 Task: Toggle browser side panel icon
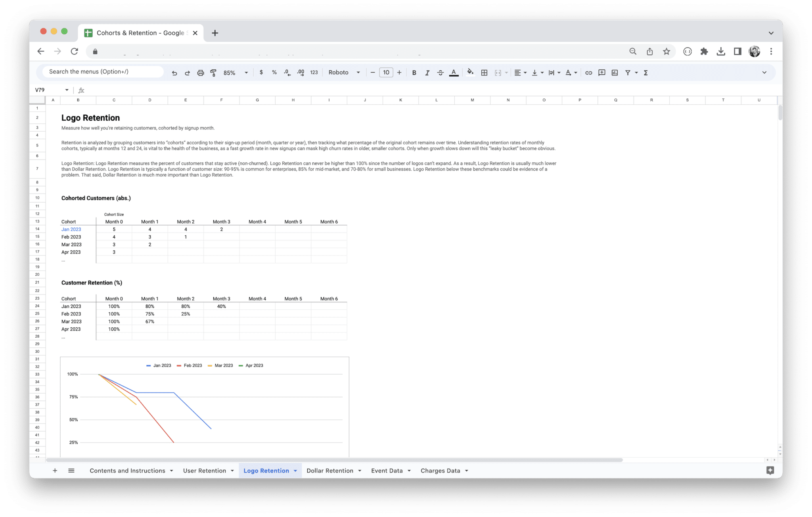tap(737, 51)
